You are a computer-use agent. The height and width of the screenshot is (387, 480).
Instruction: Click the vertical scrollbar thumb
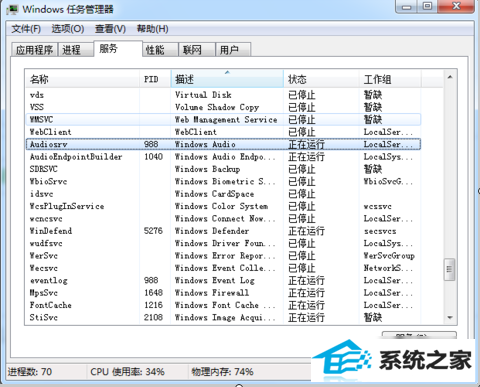449,270
